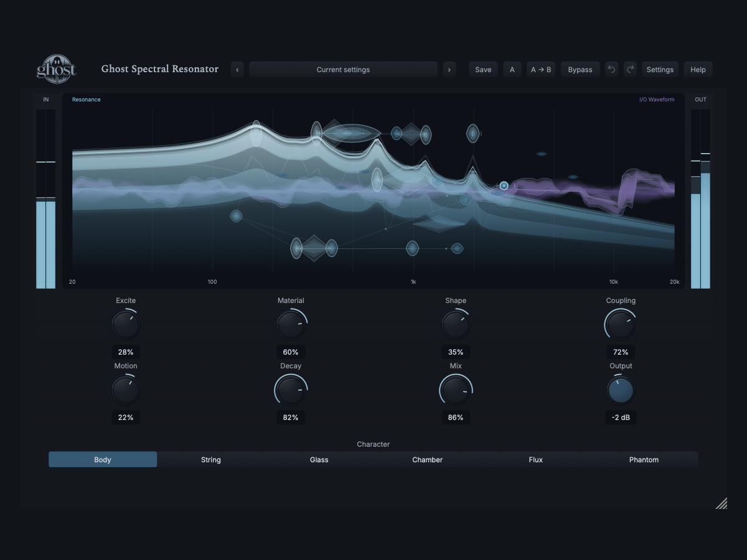Click the Material knob
This screenshot has height=560, width=747.
(291, 325)
